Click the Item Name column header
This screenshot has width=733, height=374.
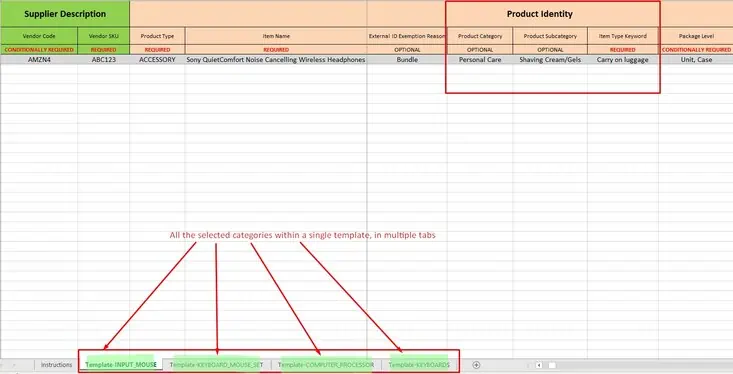(x=276, y=36)
